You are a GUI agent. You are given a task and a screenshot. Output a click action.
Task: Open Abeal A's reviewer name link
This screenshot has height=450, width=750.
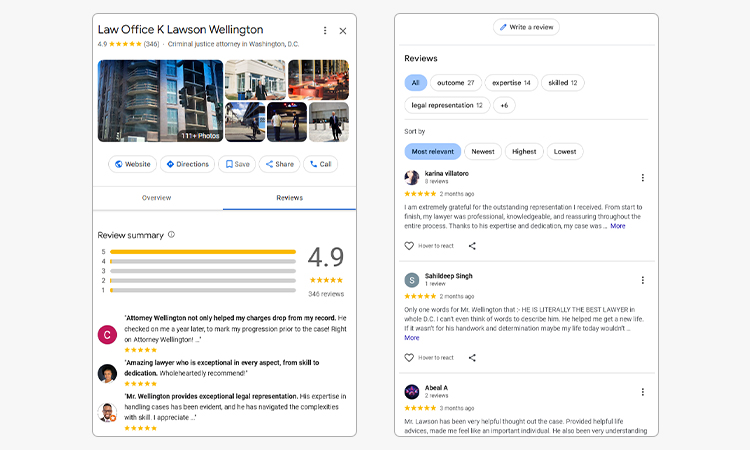click(x=436, y=388)
